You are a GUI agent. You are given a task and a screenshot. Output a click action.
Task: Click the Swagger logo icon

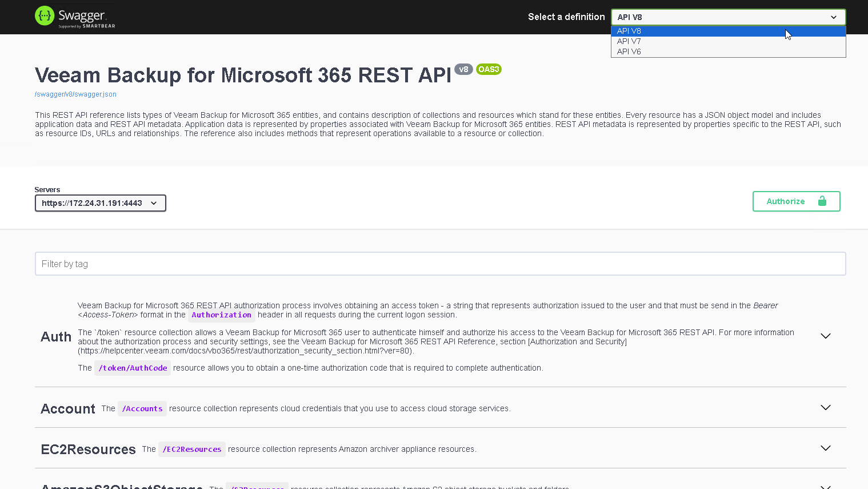point(43,15)
